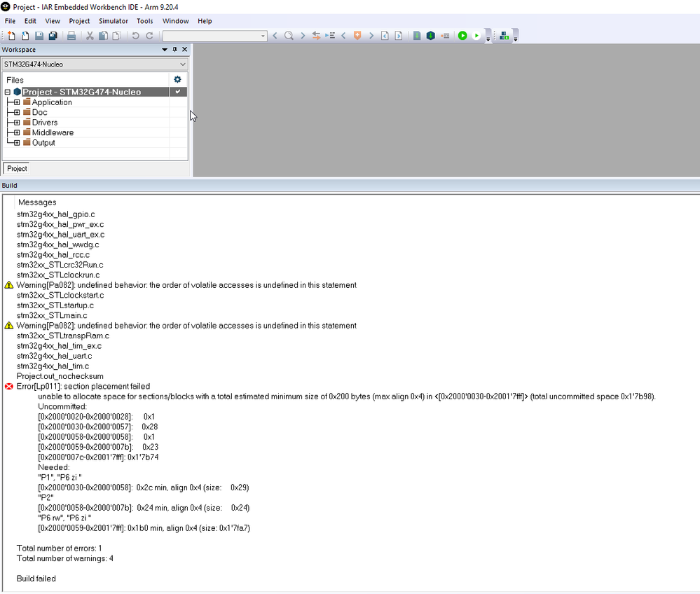
Task: Open the Window menu
Action: [175, 21]
